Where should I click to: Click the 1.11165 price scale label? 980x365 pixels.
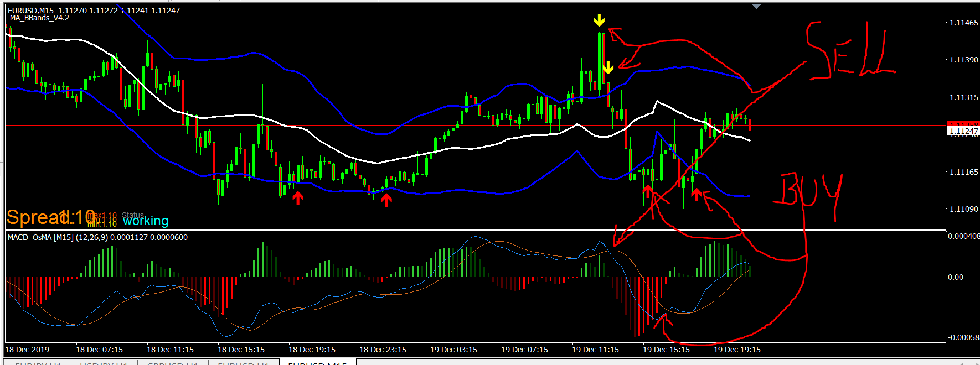(x=964, y=172)
